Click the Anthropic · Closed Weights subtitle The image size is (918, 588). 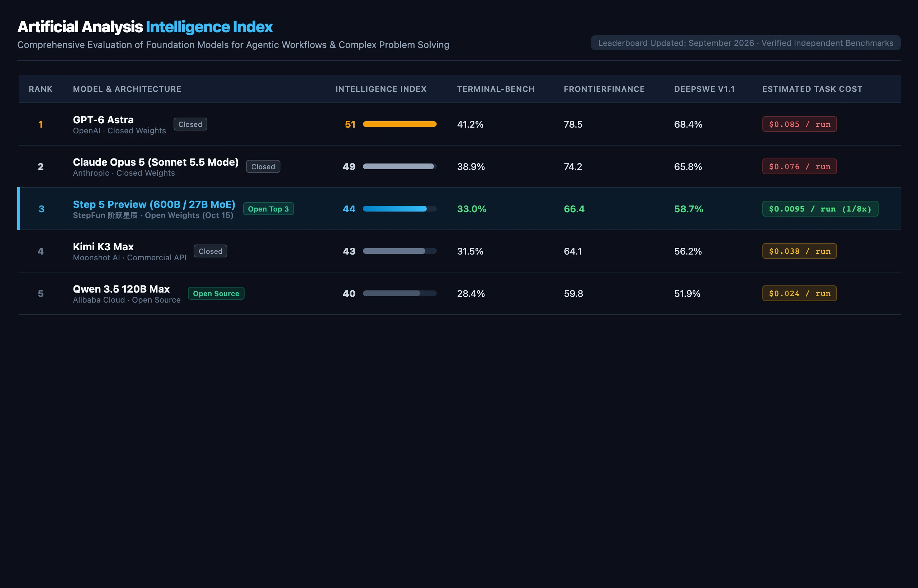point(124,173)
